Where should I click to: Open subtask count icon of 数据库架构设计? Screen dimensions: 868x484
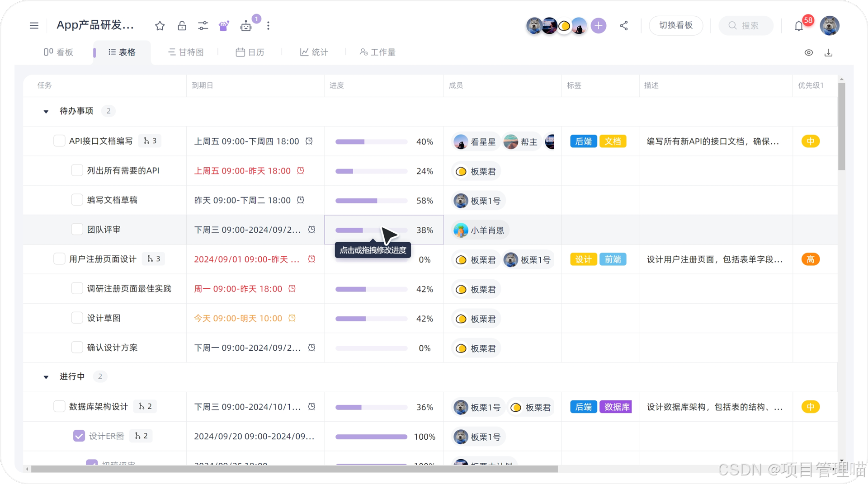145,406
